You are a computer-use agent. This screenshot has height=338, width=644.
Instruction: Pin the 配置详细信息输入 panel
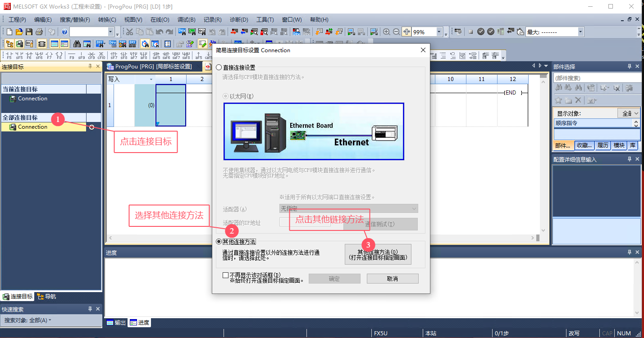630,159
